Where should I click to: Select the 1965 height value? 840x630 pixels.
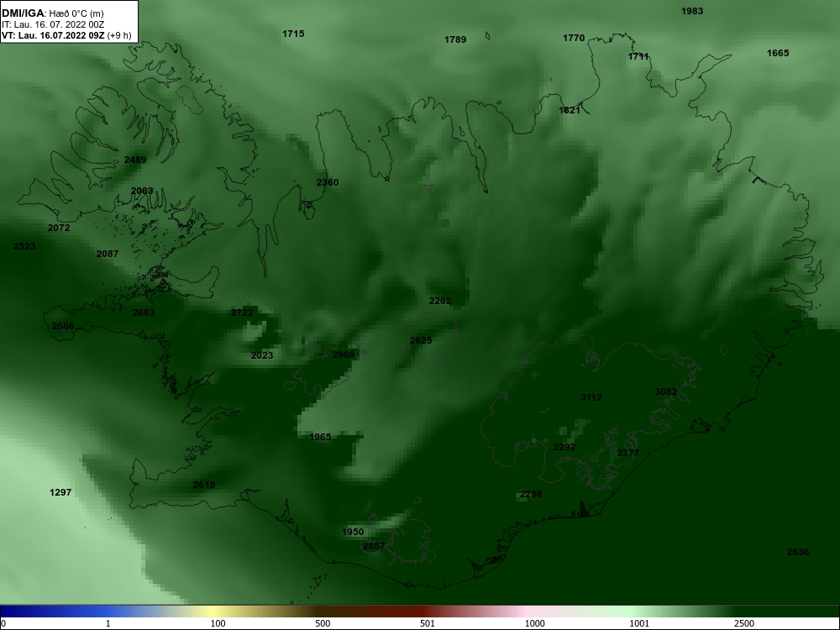click(320, 437)
